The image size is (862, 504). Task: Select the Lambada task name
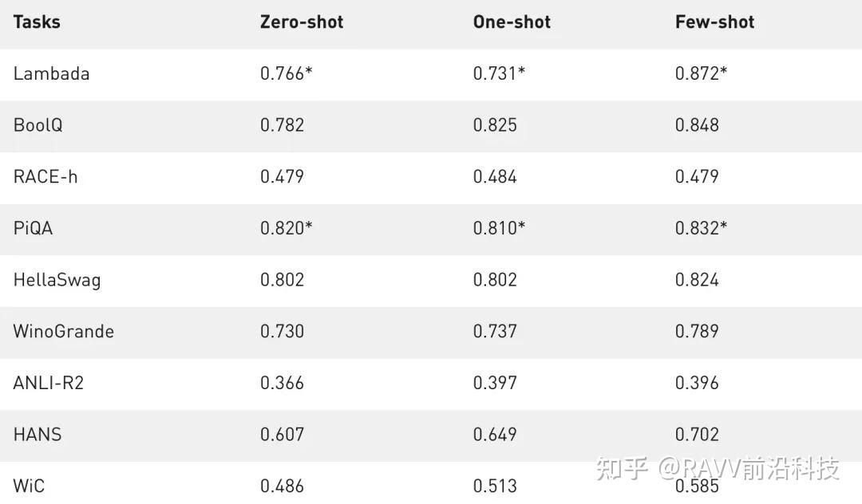[x=51, y=73]
